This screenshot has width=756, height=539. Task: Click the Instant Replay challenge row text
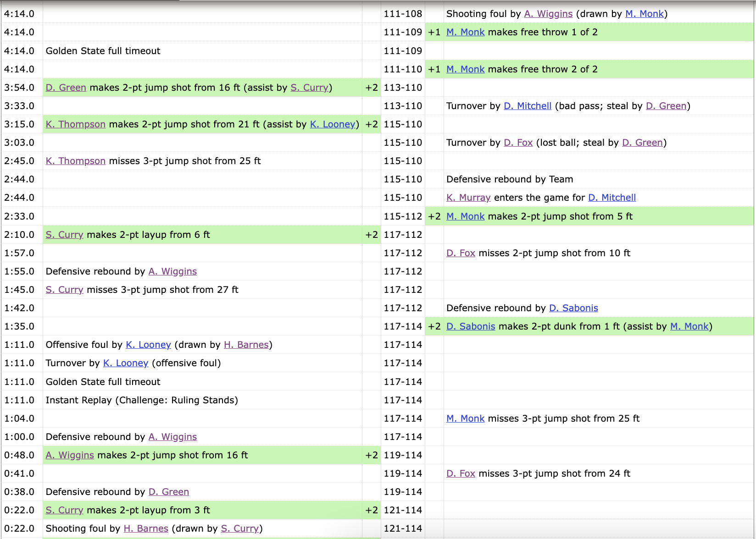click(142, 400)
